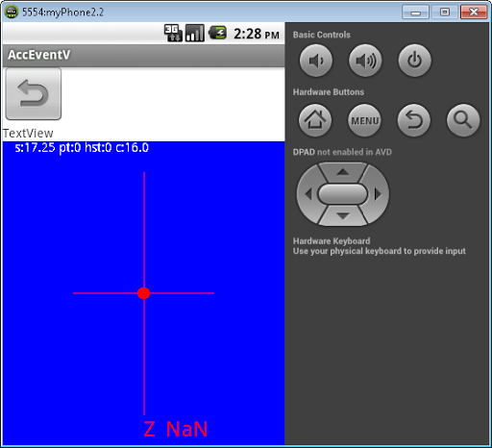This screenshot has width=492, height=448.
Task: Click the hardware Home button
Action: point(315,120)
